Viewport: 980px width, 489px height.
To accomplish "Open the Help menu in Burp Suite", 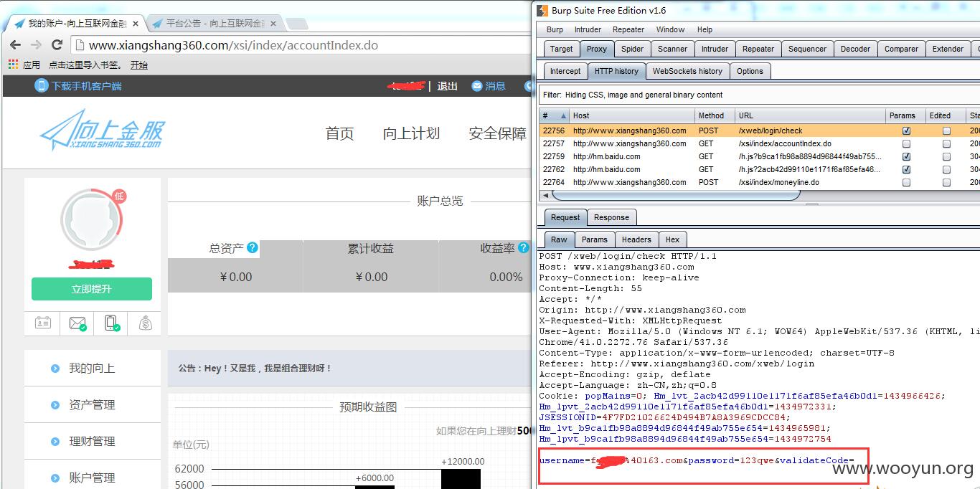I will point(705,29).
